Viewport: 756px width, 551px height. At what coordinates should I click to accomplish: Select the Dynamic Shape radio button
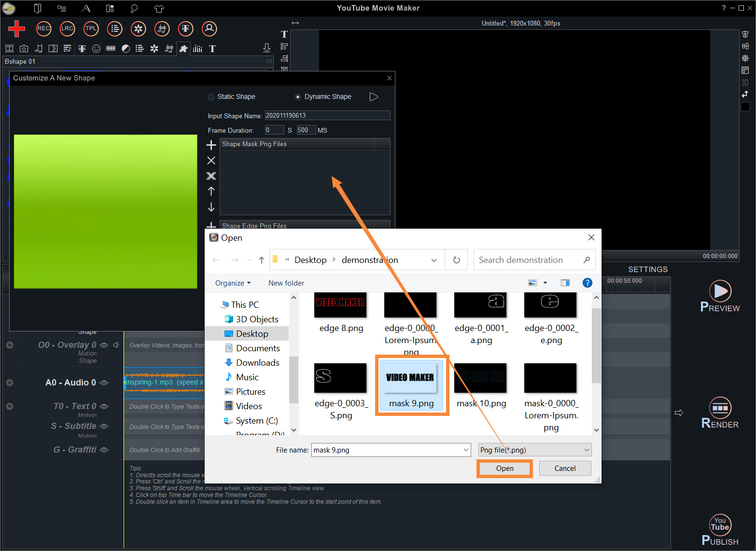[298, 97]
